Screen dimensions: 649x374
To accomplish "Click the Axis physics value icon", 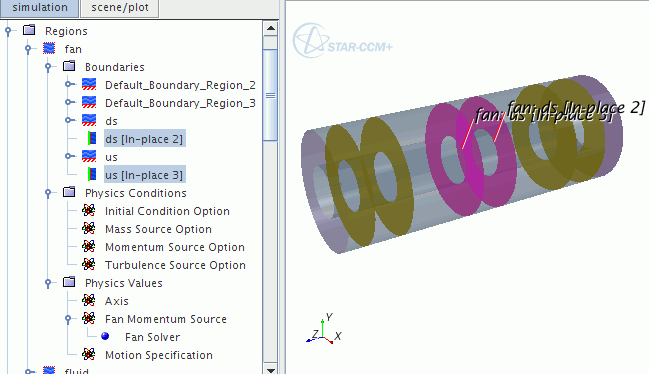I will [x=89, y=300].
